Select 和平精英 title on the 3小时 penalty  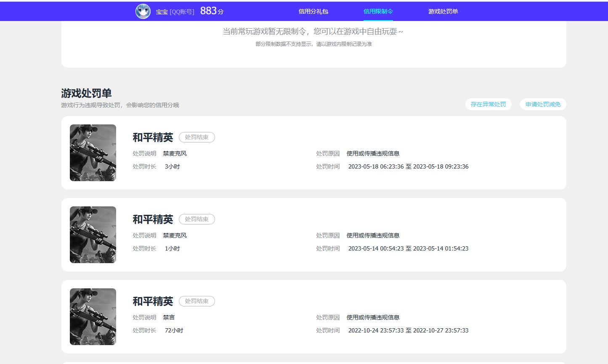pos(153,137)
